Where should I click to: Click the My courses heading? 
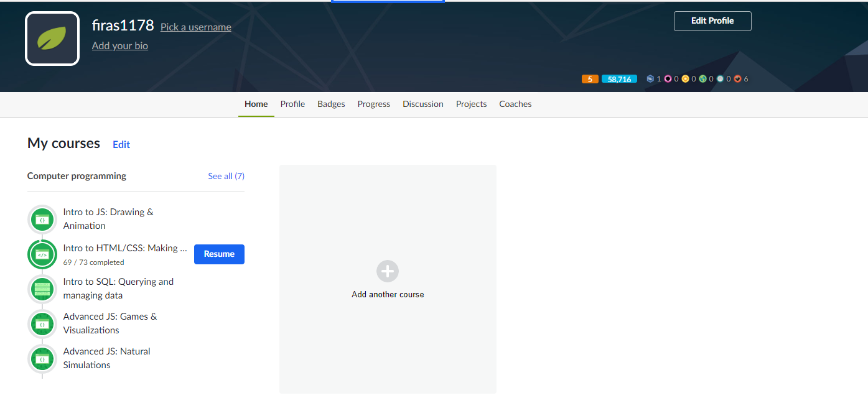(63, 143)
